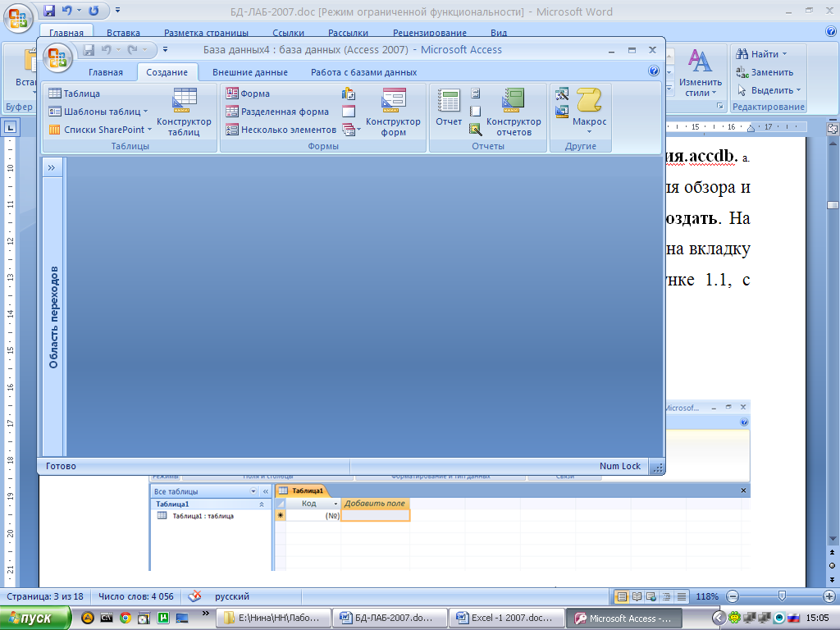The image size is (840, 630).
Task: Open Вид tab in Word
Action: tap(499, 33)
